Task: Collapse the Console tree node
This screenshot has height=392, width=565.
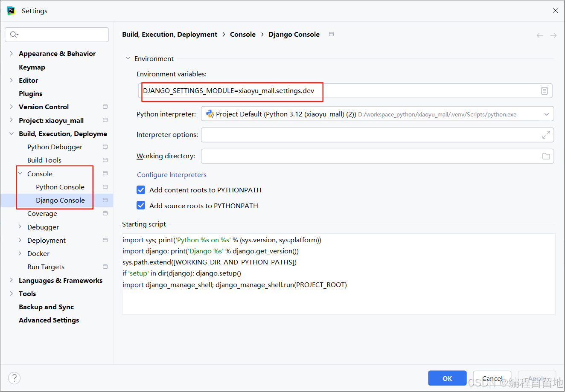Action: click(x=20, y=173)
